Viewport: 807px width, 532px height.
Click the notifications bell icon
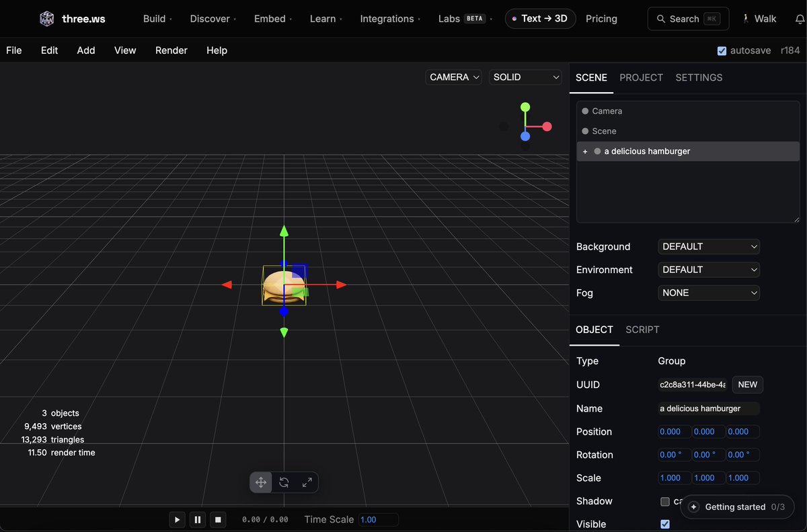click(800, 19)
